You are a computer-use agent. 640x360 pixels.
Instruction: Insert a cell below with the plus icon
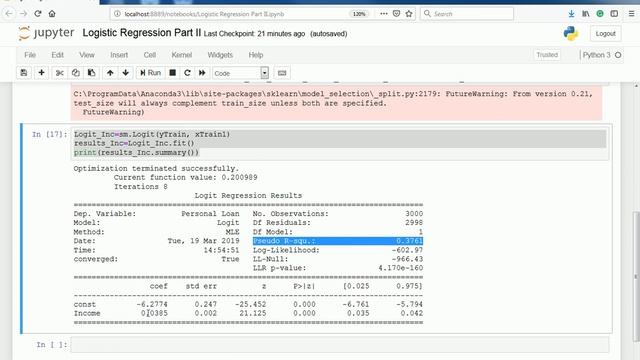(41, 73)
